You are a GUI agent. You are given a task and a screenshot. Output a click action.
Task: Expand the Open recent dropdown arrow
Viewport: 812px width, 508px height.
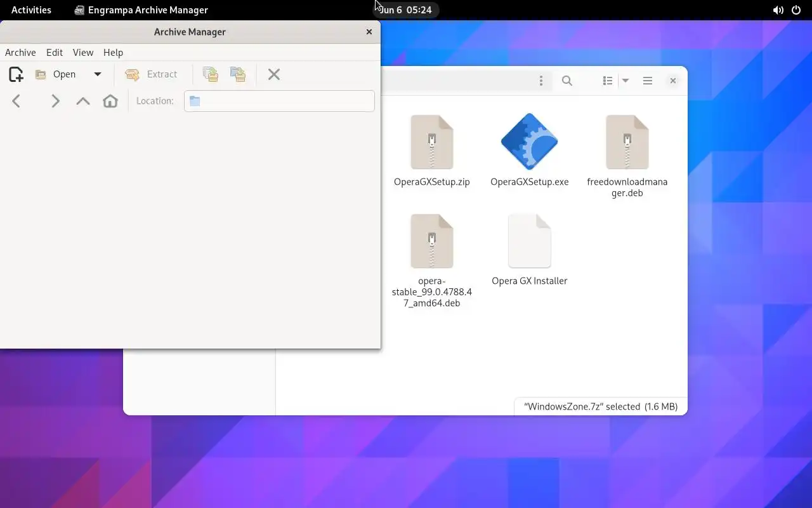[98, 74]
